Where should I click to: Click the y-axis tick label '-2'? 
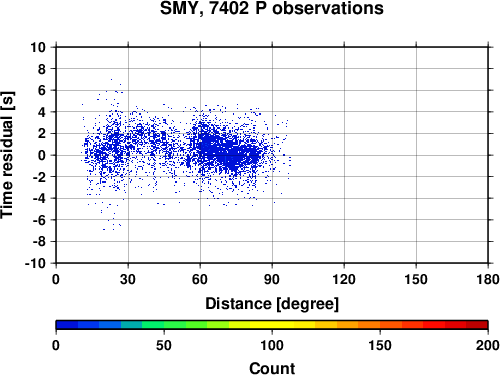click(39, 177)
